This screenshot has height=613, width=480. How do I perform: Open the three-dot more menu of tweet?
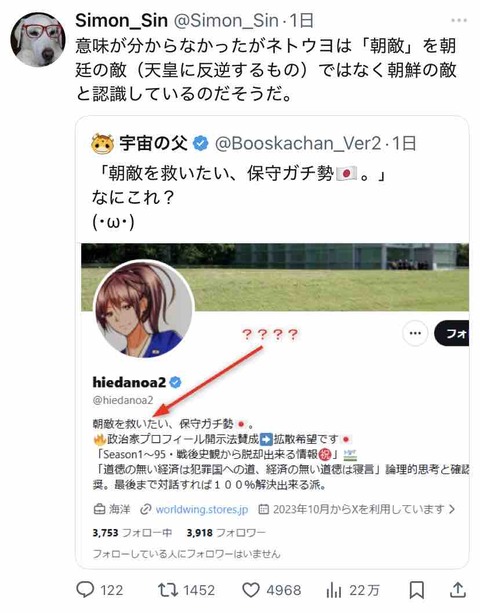click(x=459, y=20)
